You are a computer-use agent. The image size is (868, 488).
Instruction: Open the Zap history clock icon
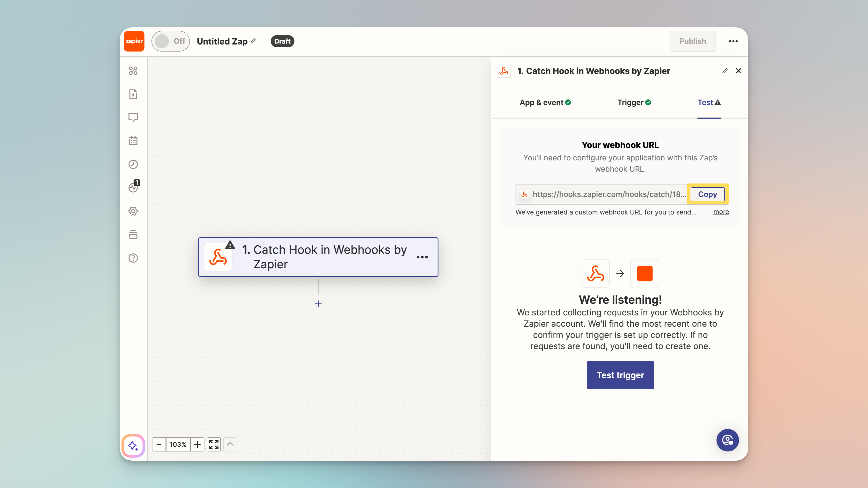tap(133, 164)
